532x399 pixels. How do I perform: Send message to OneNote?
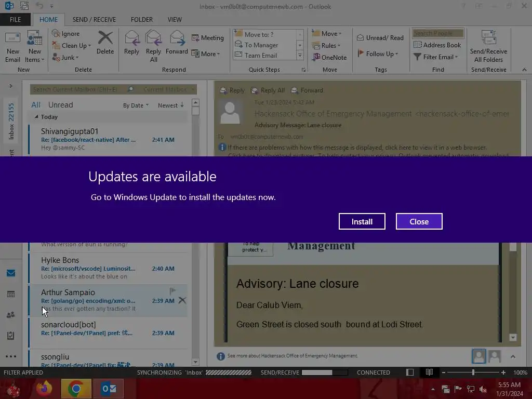(329, 57)
